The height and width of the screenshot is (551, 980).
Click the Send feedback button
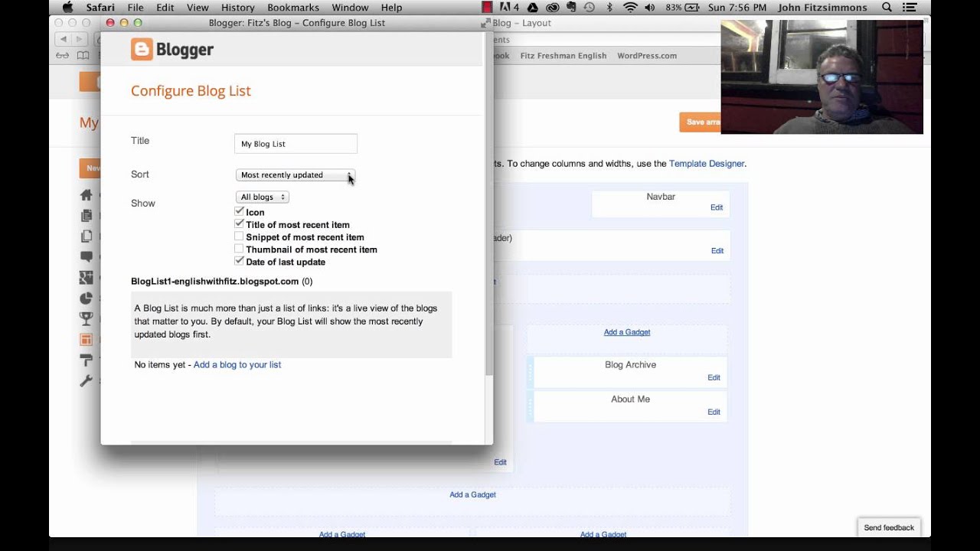click(x=889, y=528)
